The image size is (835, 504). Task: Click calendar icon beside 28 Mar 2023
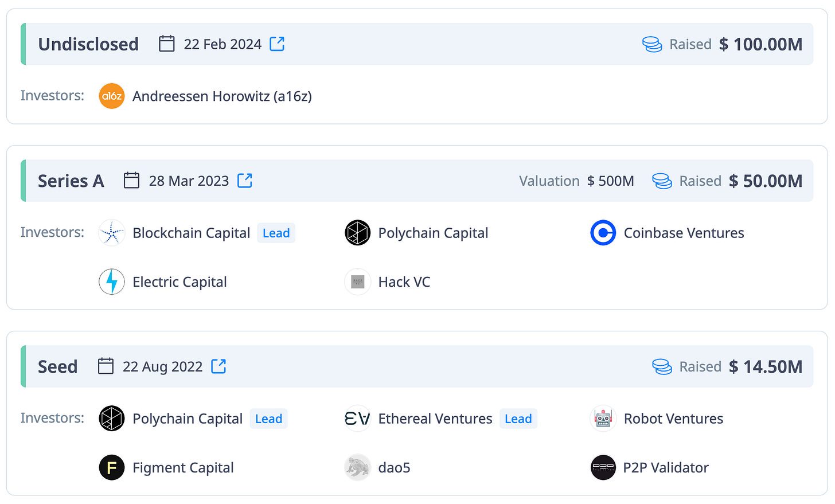pos(132,180)
